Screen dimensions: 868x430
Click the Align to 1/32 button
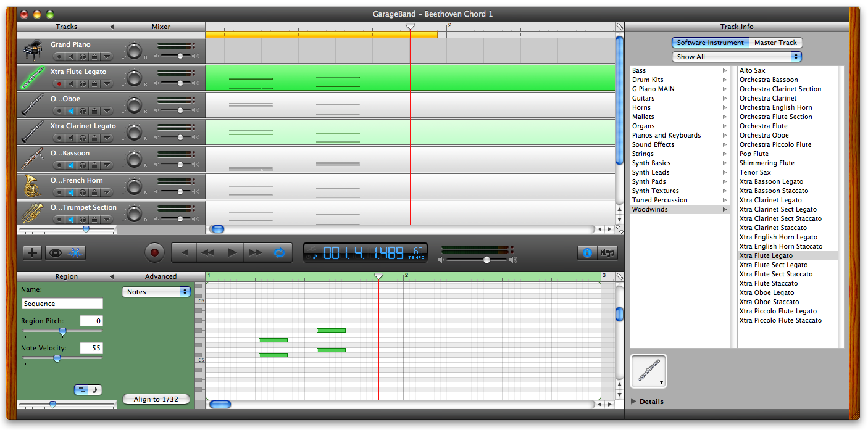click(x=156, y=399)
